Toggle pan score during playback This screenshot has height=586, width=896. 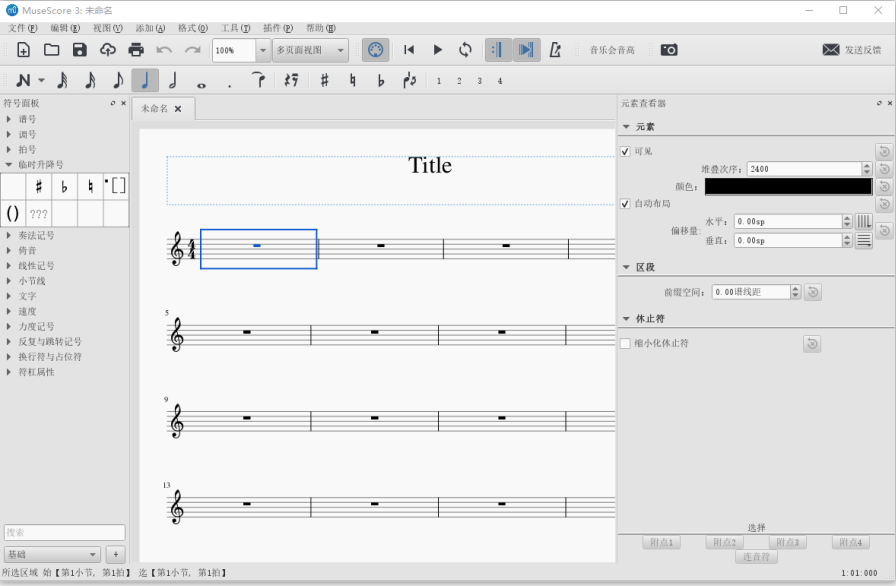(x=526, y=50)
